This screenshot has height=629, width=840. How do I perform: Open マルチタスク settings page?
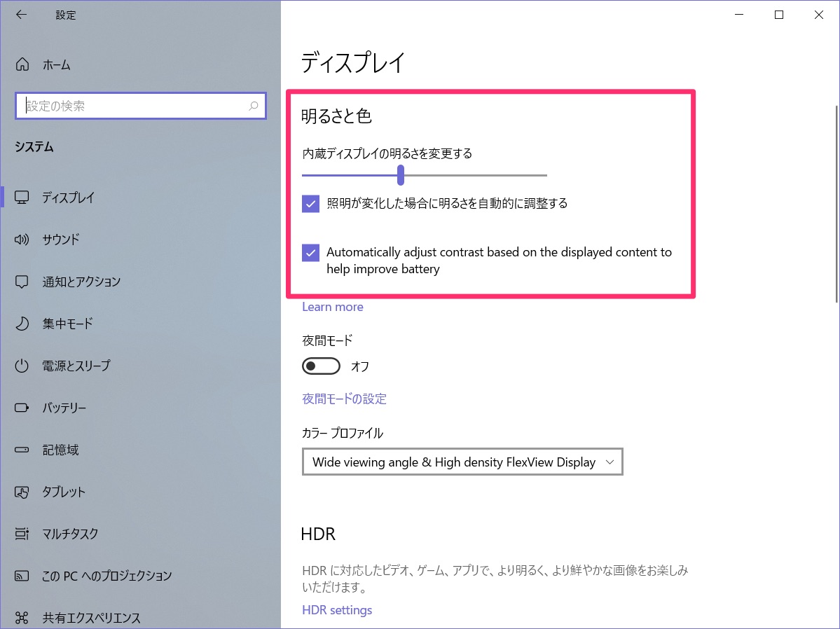point(70,534)
